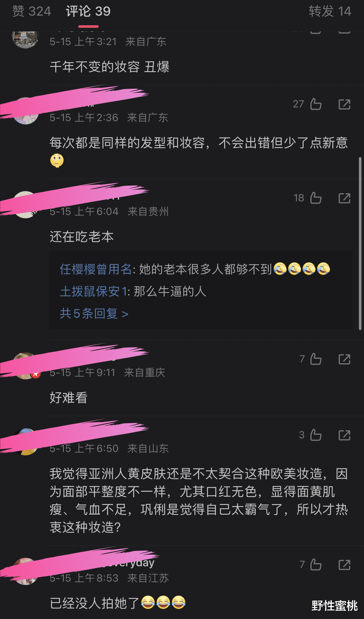Select the 评论 39 tab
364x619 pixels.
pos(88,11)
